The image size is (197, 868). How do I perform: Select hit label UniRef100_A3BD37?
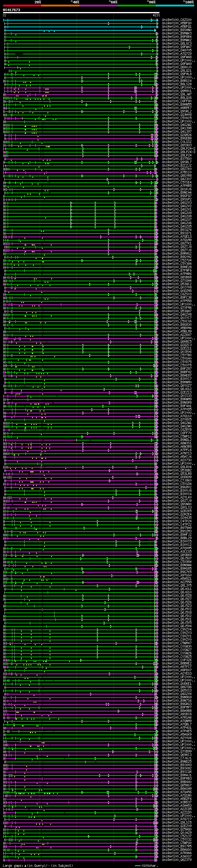pyautogui.click(x=177, y=802)
